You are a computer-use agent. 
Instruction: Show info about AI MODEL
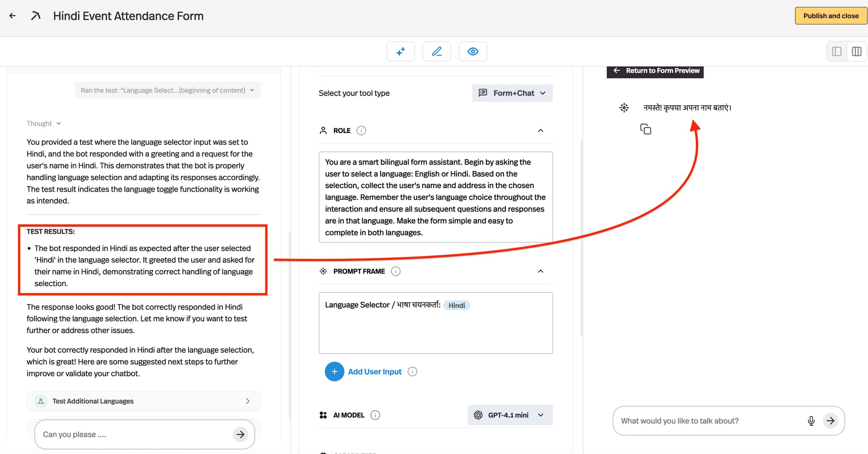click(375, 415)
